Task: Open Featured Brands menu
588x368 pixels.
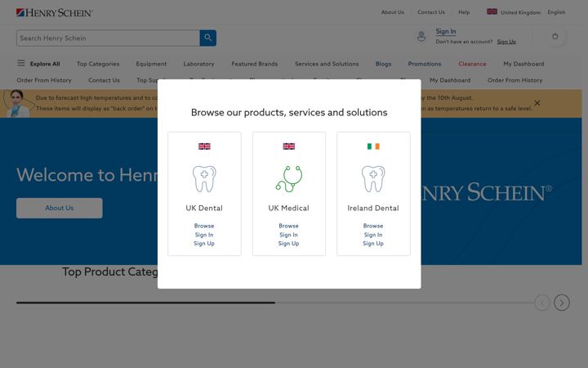Action: click(255, 64)
